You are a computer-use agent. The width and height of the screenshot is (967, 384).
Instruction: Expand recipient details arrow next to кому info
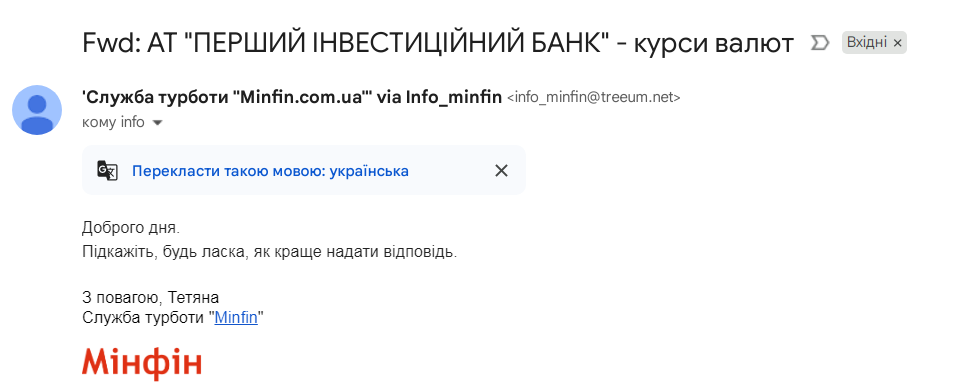click(157, 123)
